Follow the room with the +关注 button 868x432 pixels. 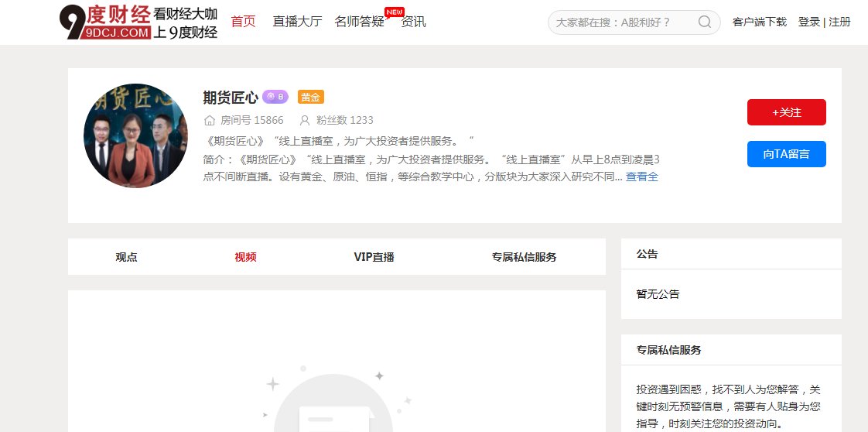787,112
